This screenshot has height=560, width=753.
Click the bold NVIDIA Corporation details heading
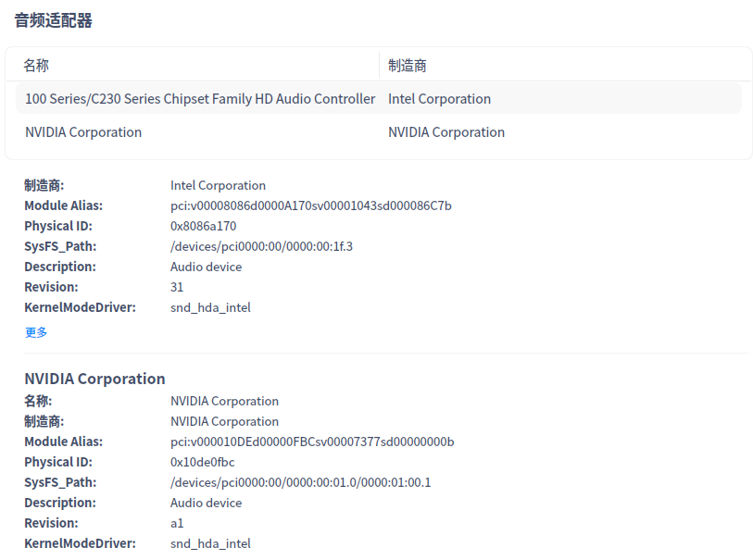(x=94, y=379)
